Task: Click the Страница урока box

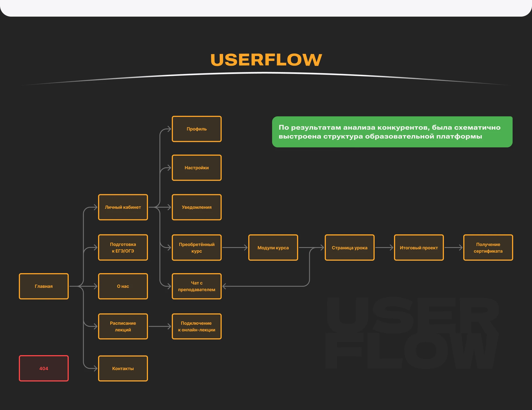Action: (x=350, y=247)
